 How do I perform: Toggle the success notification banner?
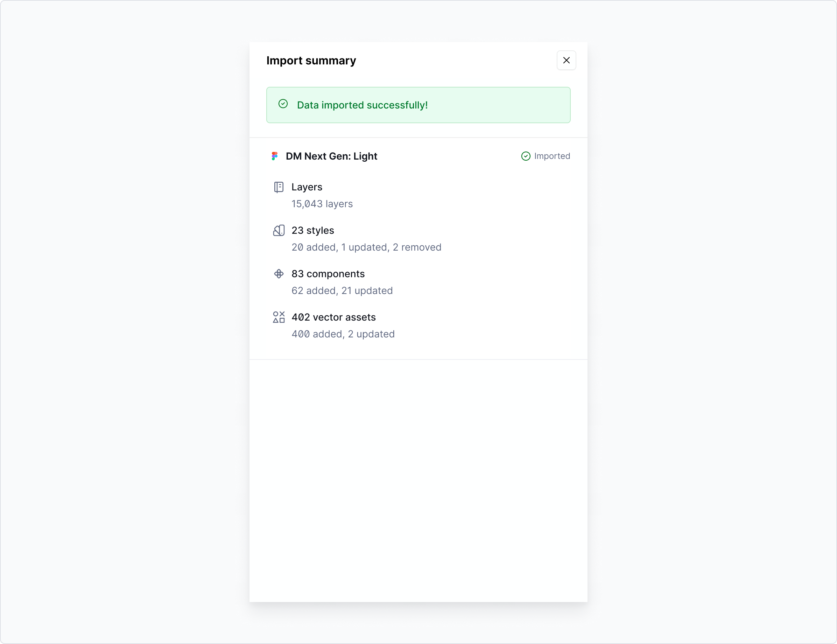point(418,105)
